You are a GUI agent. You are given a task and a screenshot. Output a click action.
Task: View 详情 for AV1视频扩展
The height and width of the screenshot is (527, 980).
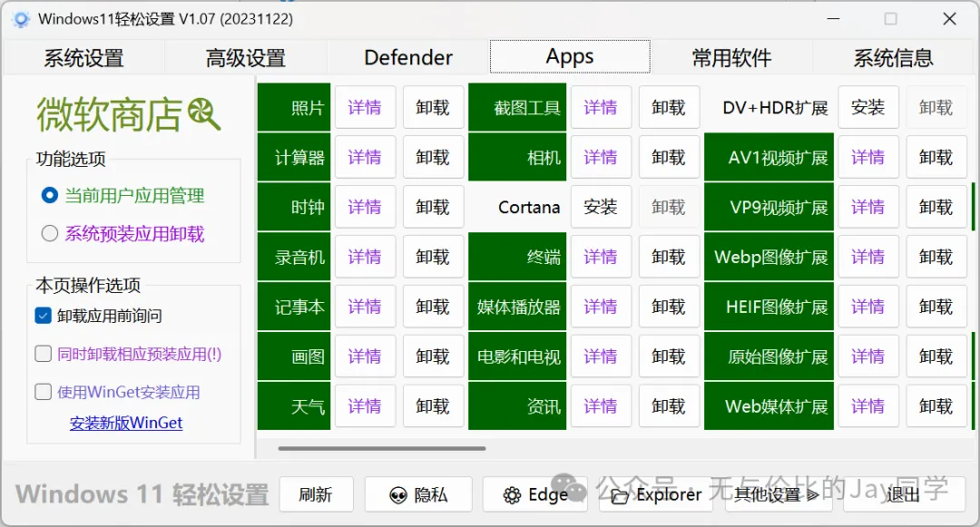[x=868, y=157]
